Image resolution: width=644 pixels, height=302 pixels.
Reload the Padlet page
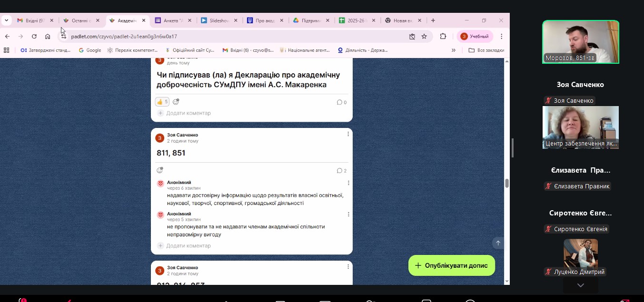[34, 36]
